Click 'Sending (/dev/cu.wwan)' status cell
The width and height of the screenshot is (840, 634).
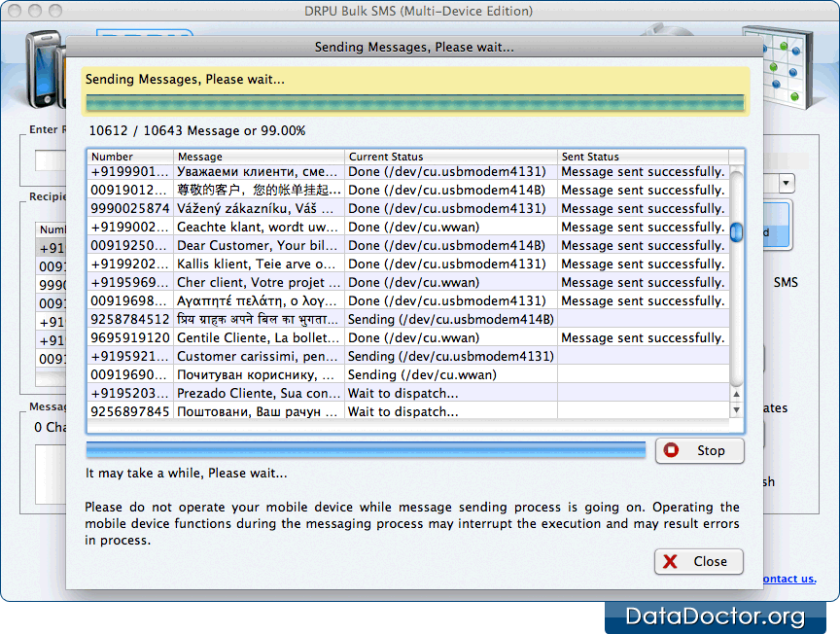[450, 375]
